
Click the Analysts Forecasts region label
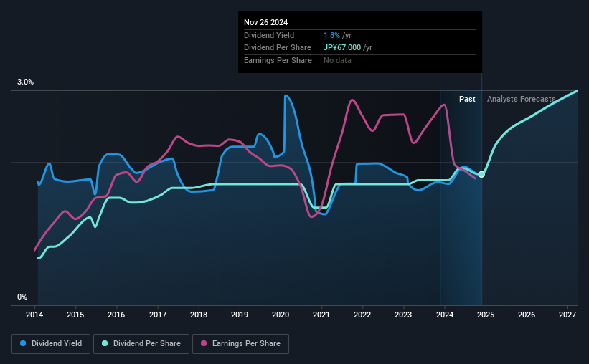pos(521,99)
